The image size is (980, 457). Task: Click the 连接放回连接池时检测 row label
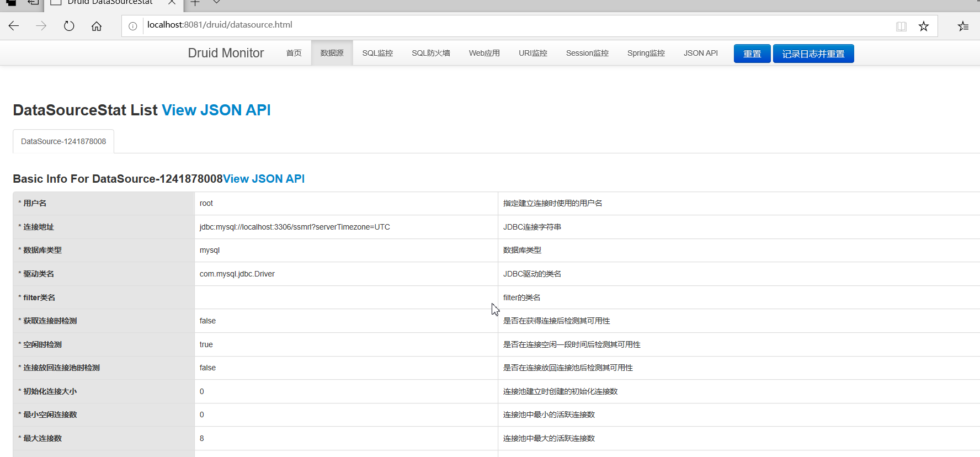(61, 368)
